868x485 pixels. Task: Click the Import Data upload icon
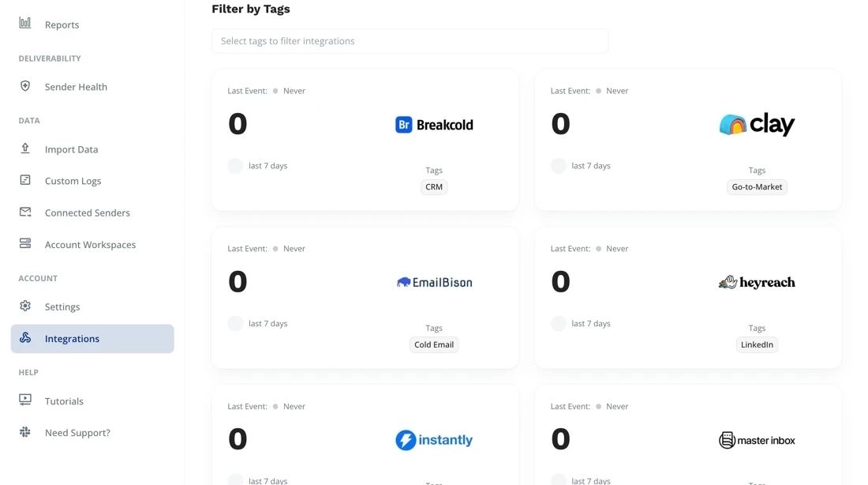(24, 149)
